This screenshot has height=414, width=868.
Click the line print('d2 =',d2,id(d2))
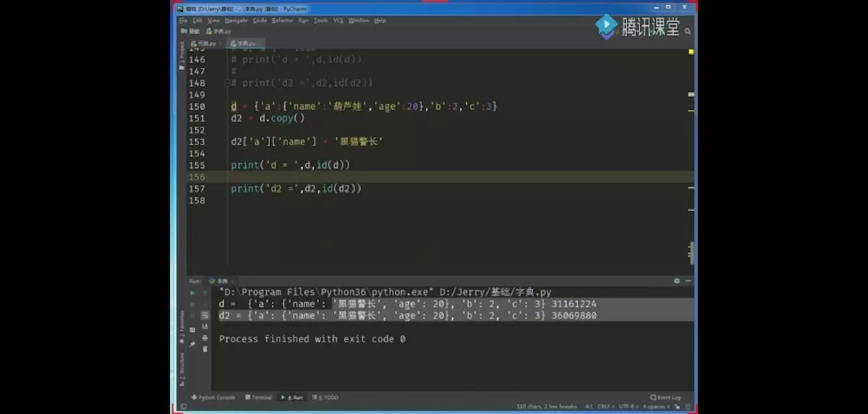click(x=296, y=189)
